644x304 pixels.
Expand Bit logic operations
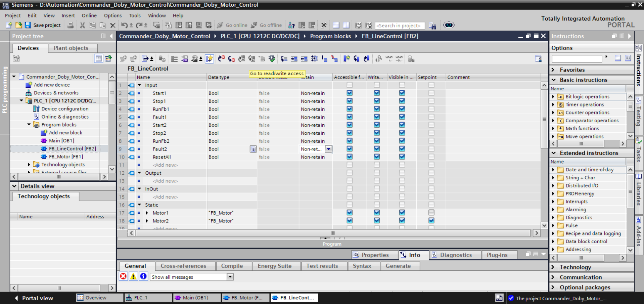[x=553, y=97]
